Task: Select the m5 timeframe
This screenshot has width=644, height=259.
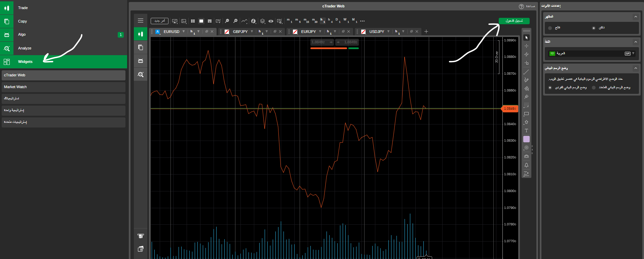Action: coord(298,21)
